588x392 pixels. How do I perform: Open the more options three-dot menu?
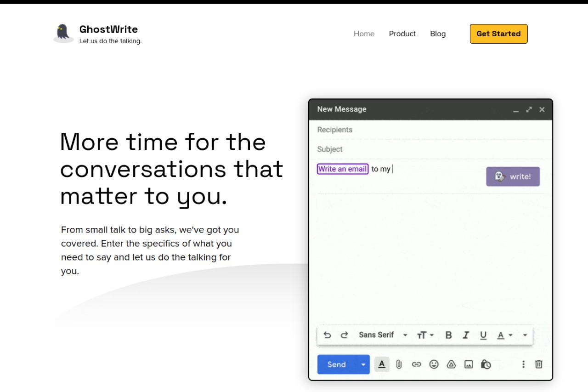[x=523, y=364]
